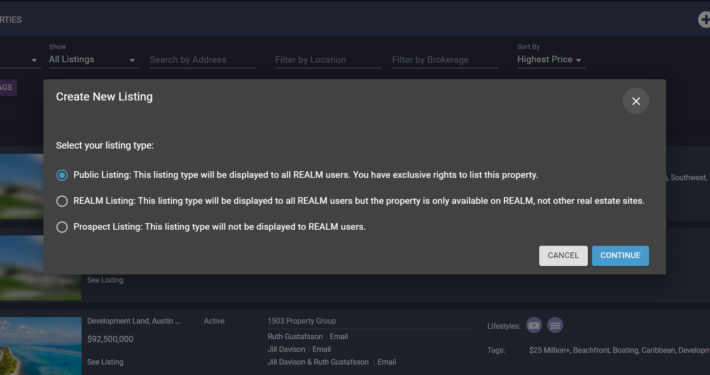Image resolution: width=710 pixels, height=375 pixels.
Task: Open the Sort By Highest Price dropdown
Action: (x=551, y=60)
